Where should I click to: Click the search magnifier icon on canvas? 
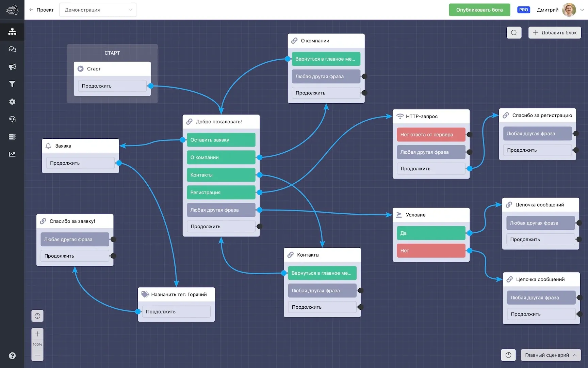click(514, 33)
